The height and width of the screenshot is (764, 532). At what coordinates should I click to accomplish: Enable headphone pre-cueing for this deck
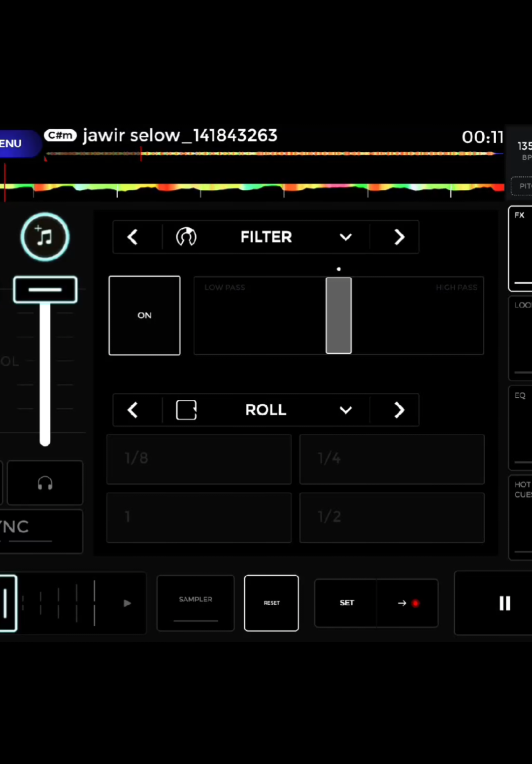point(45,483)
